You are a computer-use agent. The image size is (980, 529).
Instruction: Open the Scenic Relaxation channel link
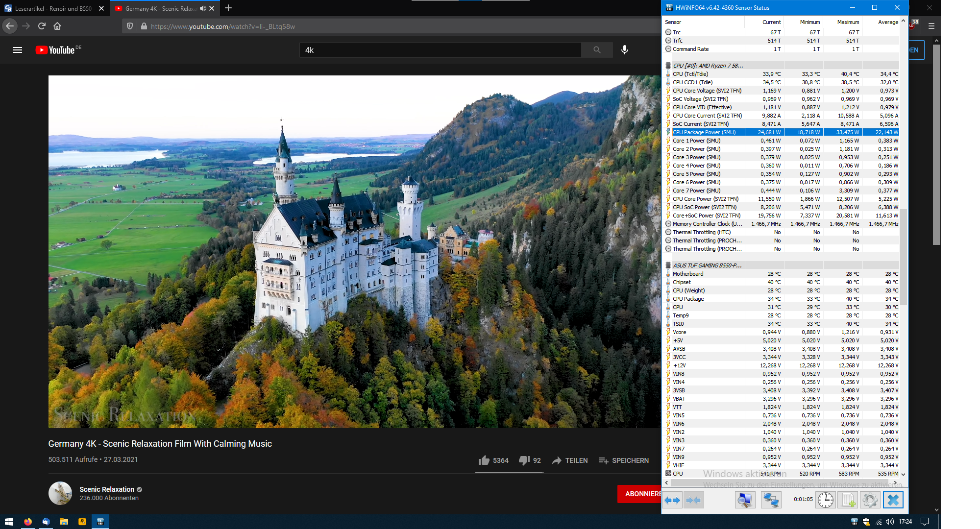pos(107,489)
